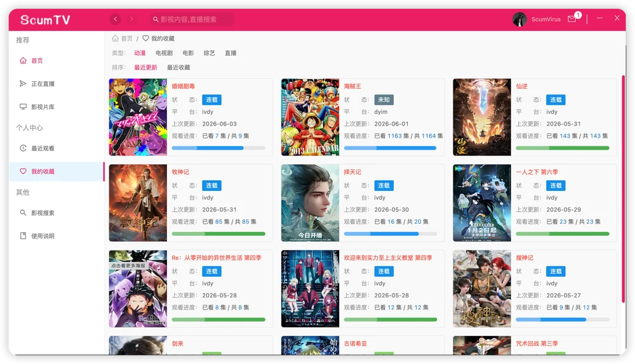This screenshot has height=364, width=635.
Task: Click the ScumVirus username
Action: click(546, 19)
